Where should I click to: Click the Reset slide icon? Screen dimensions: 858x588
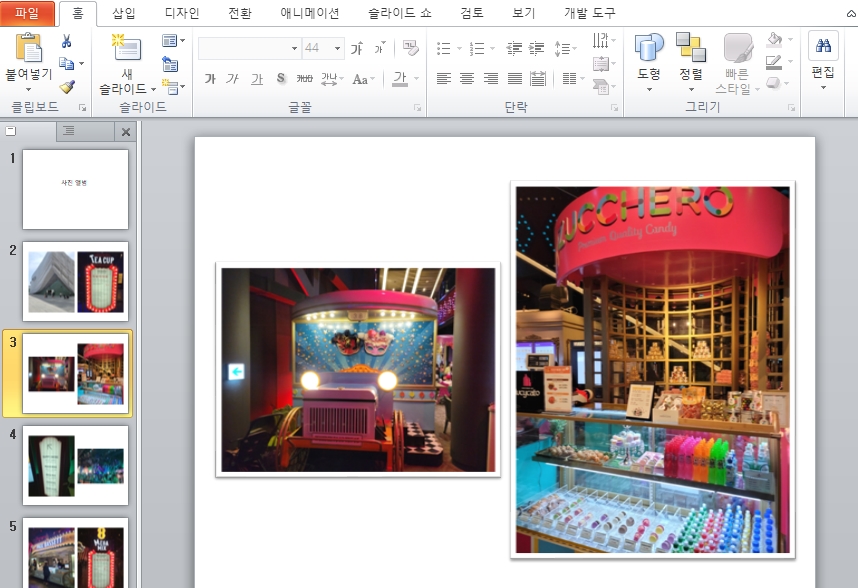point(170,65)
